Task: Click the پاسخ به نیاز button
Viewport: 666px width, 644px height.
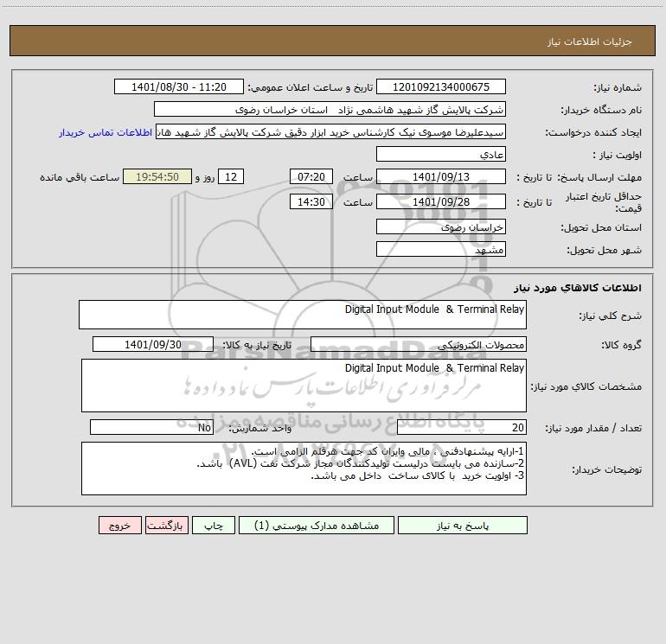Action: (x=463, y=526)
